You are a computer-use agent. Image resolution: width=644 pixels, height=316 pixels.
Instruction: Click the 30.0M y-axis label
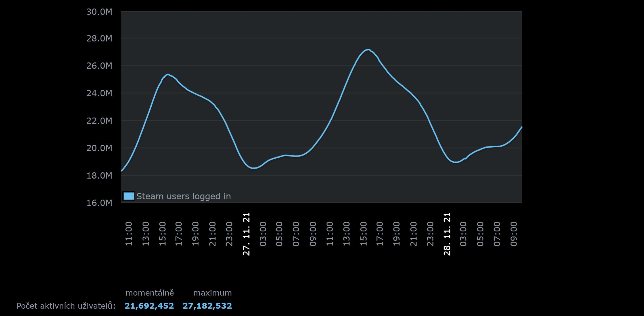click(99, 12)
